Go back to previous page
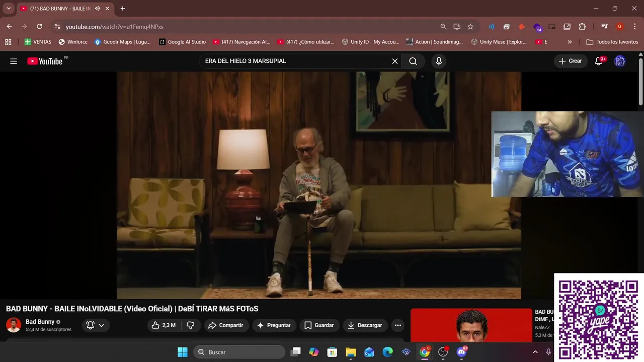 coord(9,27)
